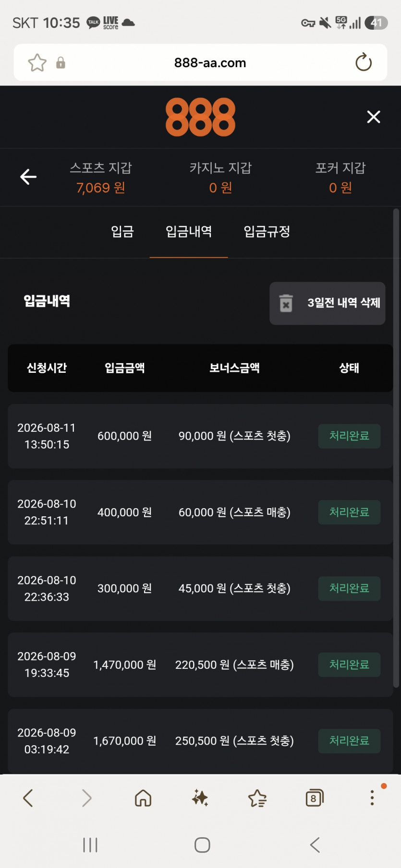Tap the AI sparkle icon in toolbar
The height and width of the screenshot is (868, 401).
click(x=200, y=798)
